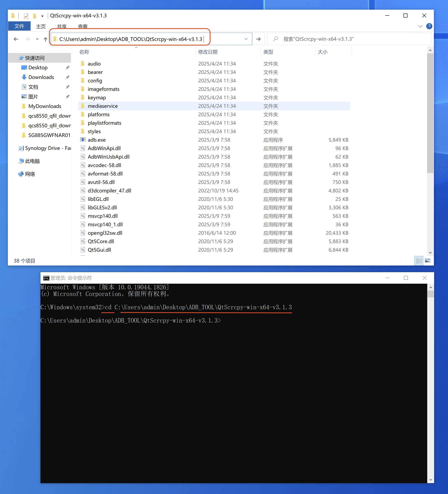Select the audio folder icon
The width and height of the screenshot is (448, 494).
(x=83, y=64)
